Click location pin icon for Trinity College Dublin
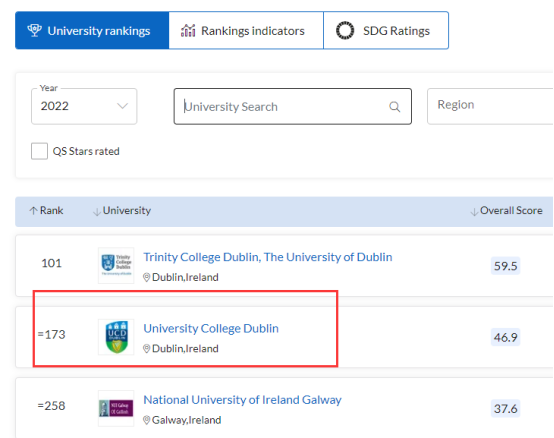Screen dimensions: 554x438 [147, 277]
